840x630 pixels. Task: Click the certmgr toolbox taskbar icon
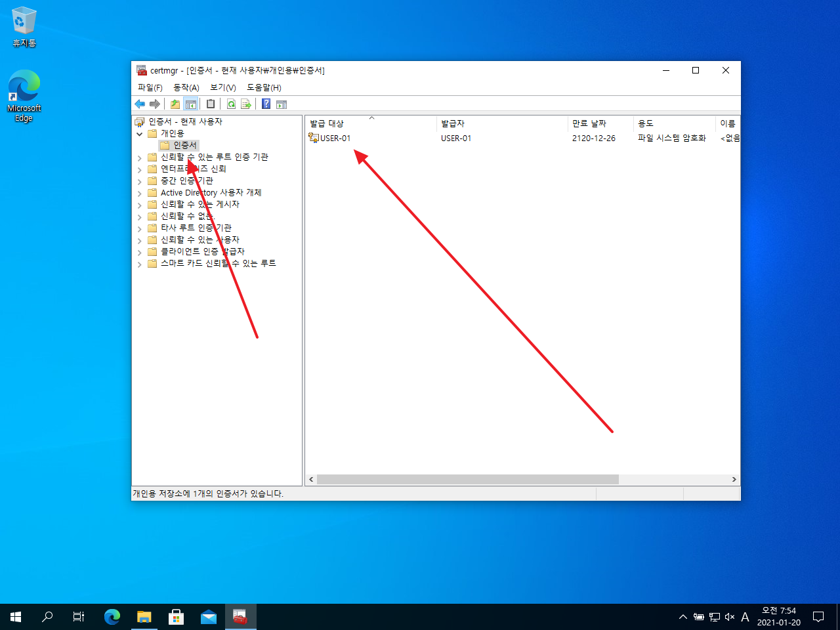[240, 617]
